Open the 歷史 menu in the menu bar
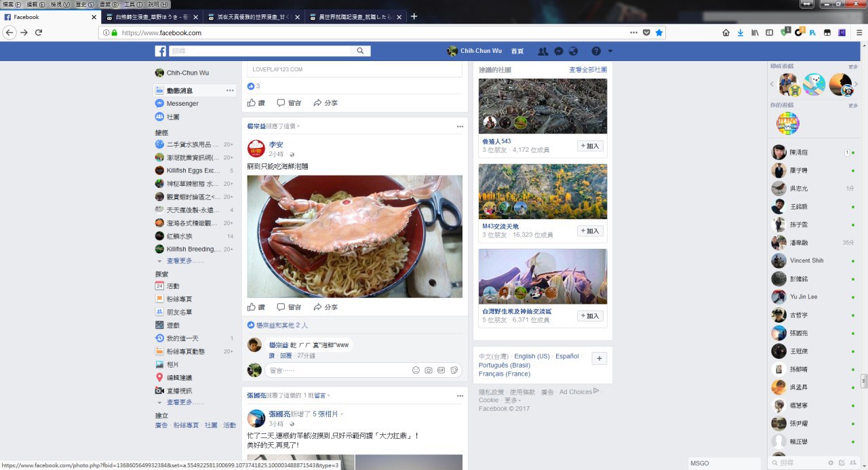 [84, 4]
